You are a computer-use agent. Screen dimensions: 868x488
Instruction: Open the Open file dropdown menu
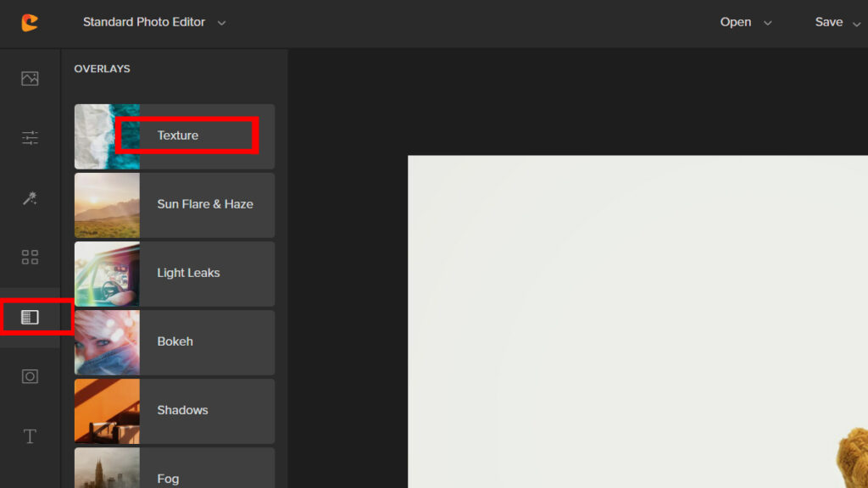point(745,23)
